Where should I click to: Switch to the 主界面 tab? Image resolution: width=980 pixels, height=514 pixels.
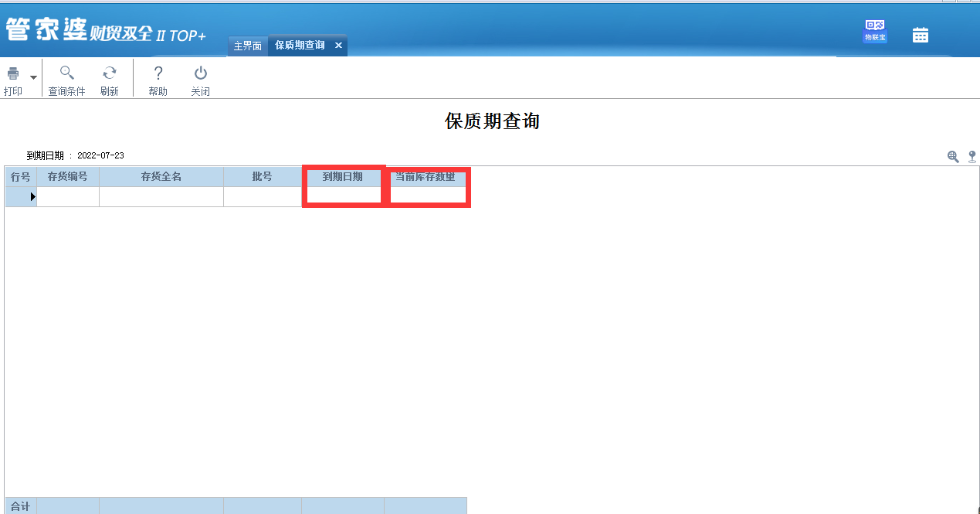248,46
